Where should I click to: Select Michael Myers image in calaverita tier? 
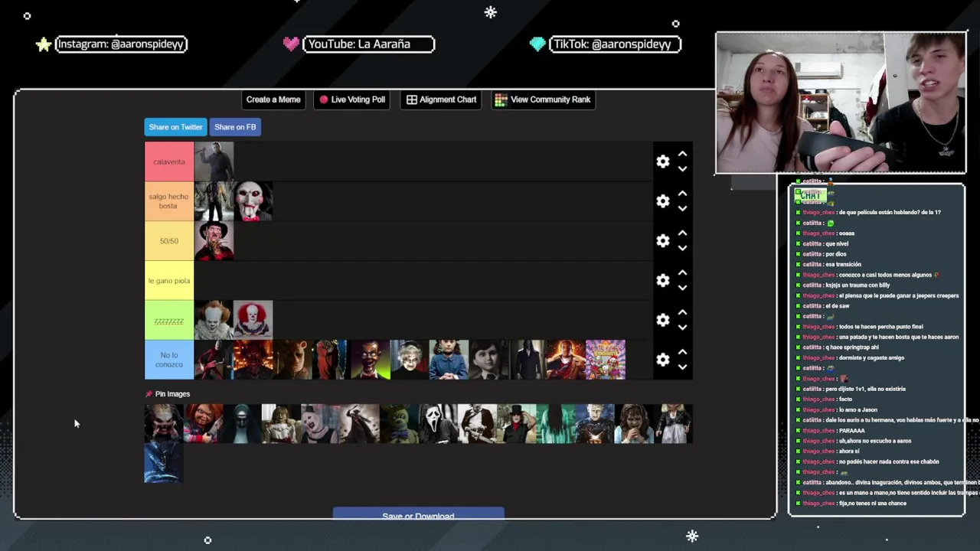[214, 161]
